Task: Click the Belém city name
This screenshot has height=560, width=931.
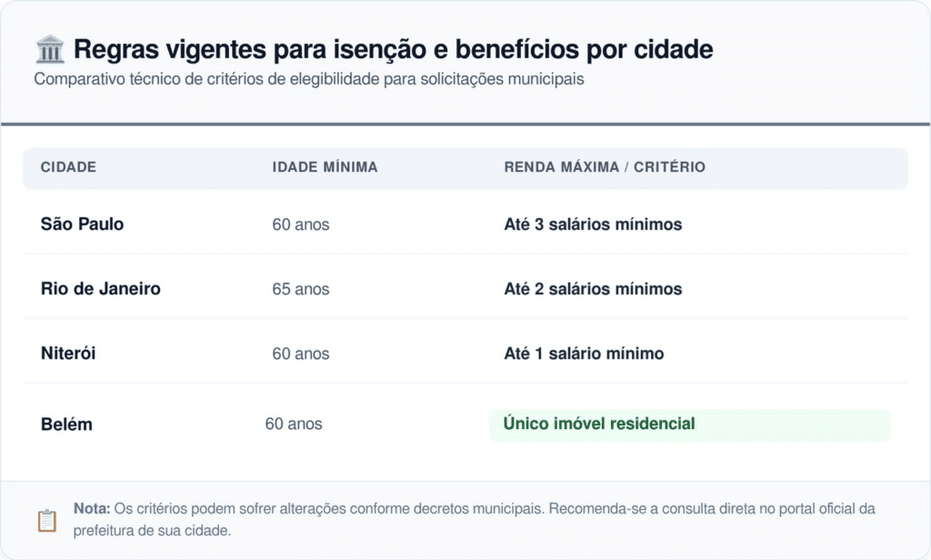Action: 66,425
